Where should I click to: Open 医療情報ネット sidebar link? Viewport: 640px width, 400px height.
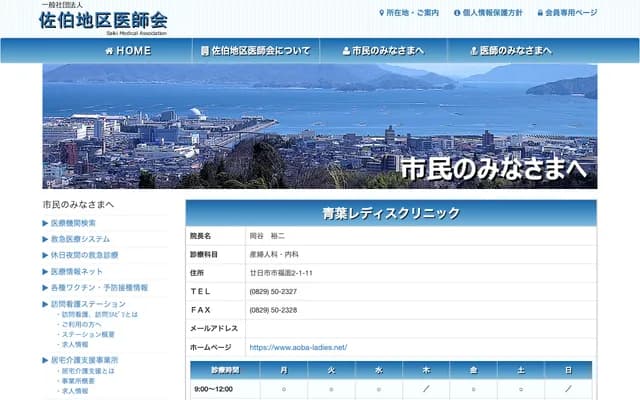tap(77, 271)
